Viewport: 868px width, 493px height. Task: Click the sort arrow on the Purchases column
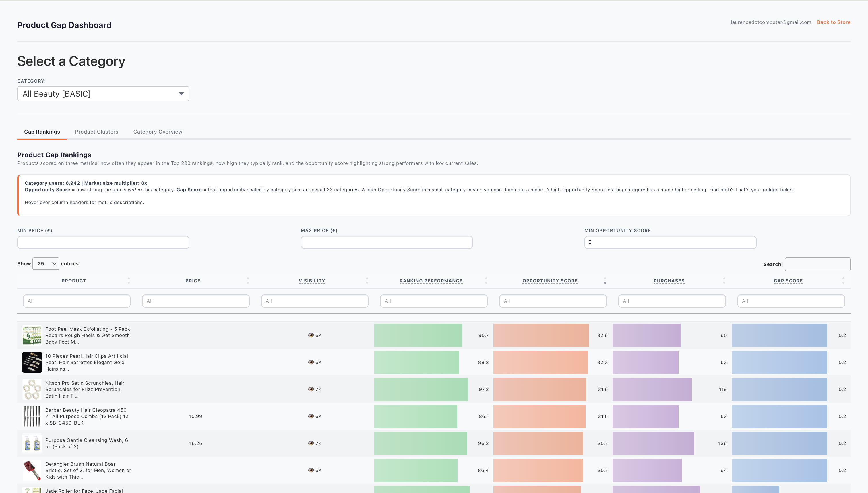tap(724, 281)
